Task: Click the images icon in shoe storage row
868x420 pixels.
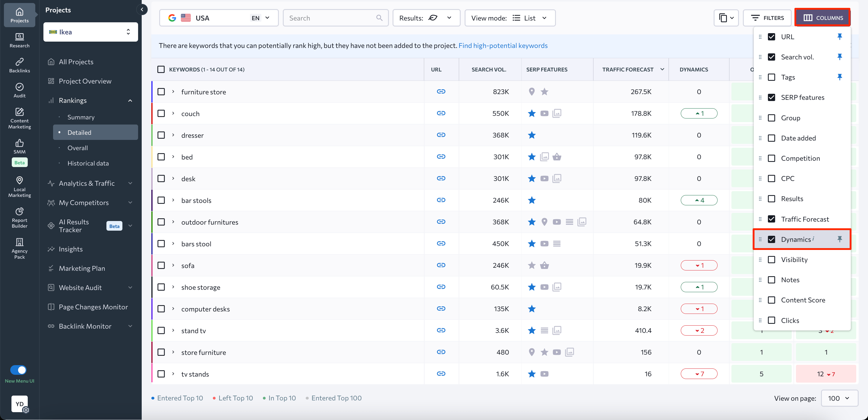Action: point(557,287)
